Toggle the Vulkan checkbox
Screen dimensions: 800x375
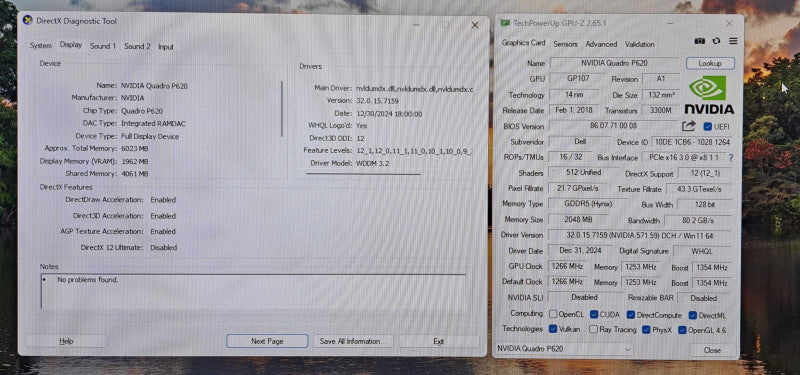pos(553,329)
